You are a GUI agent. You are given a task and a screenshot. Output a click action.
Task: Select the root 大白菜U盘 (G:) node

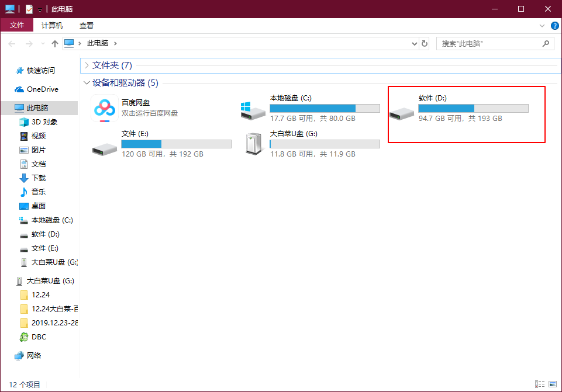tap(50, 281)
